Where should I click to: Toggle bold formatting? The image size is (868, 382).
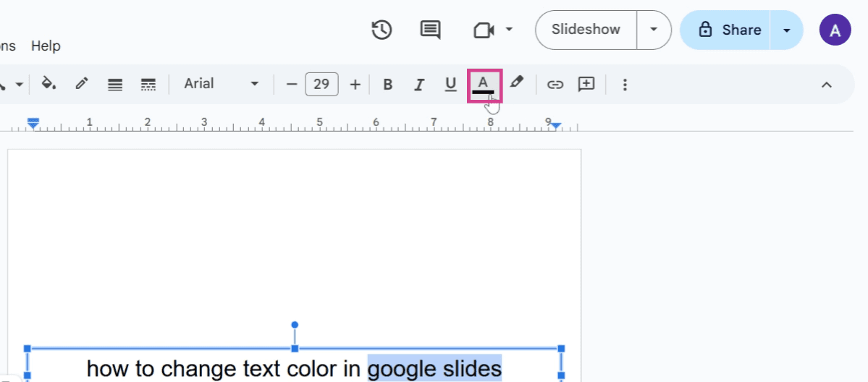click(388, 85)
